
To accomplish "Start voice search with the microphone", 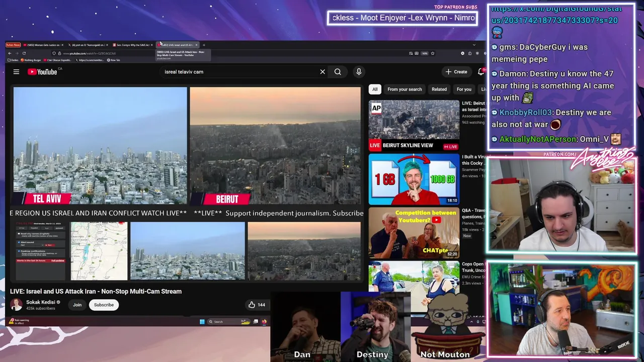I will pos(359,72).
